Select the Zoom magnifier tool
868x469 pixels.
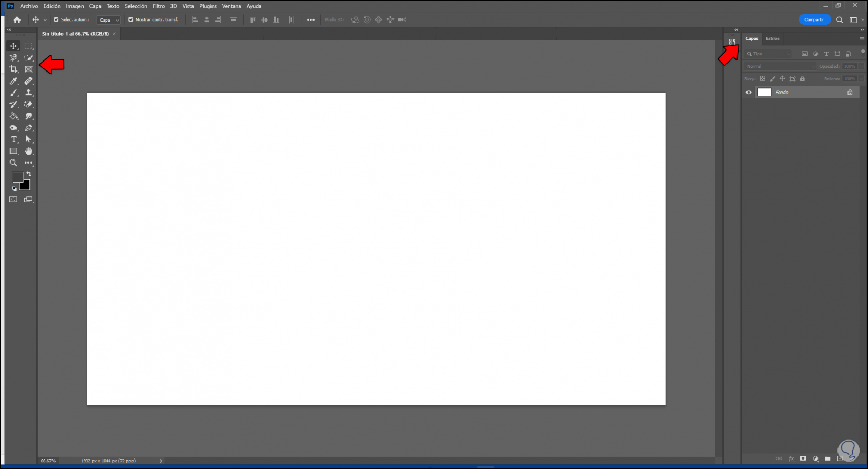tap(14, 163)
